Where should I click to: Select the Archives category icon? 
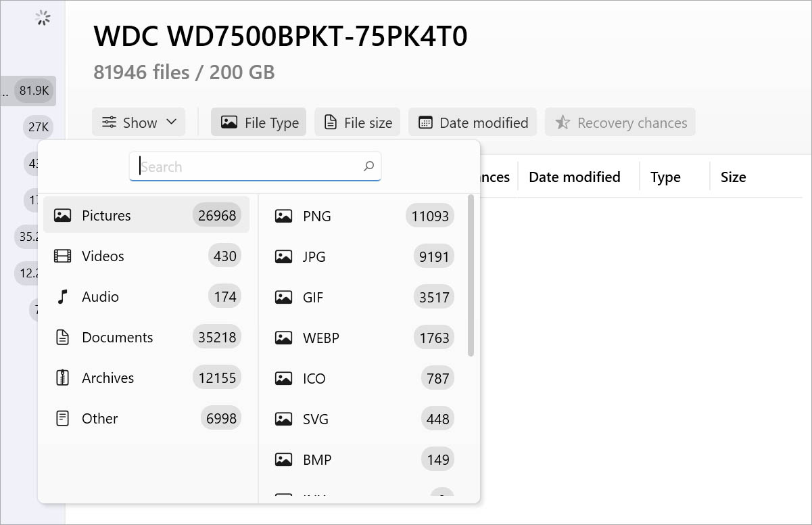[62, 378]
